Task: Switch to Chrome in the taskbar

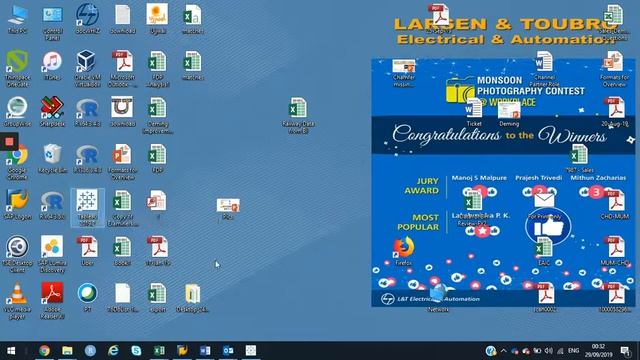Action: pyautogui.click(x=44, y=351)
